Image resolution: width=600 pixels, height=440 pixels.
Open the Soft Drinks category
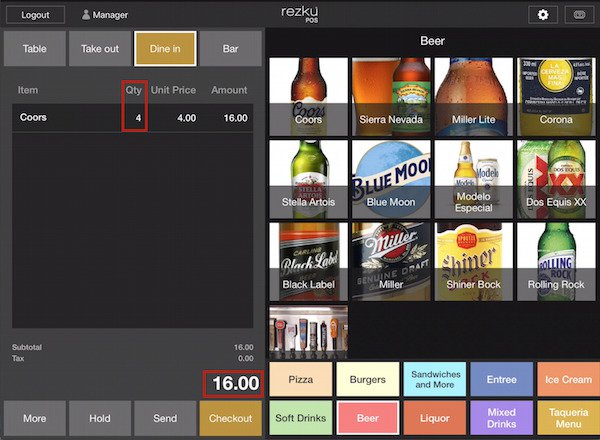[301, 418]
